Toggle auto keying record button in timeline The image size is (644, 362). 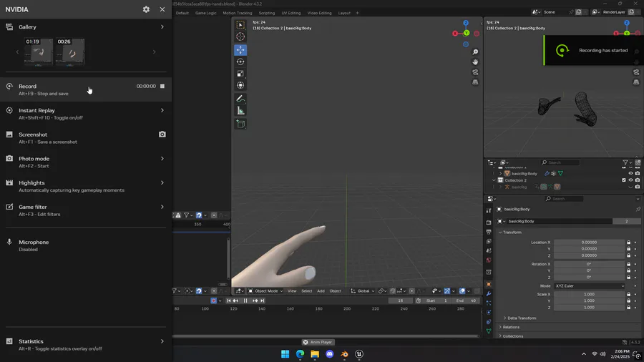pos(213,300)
